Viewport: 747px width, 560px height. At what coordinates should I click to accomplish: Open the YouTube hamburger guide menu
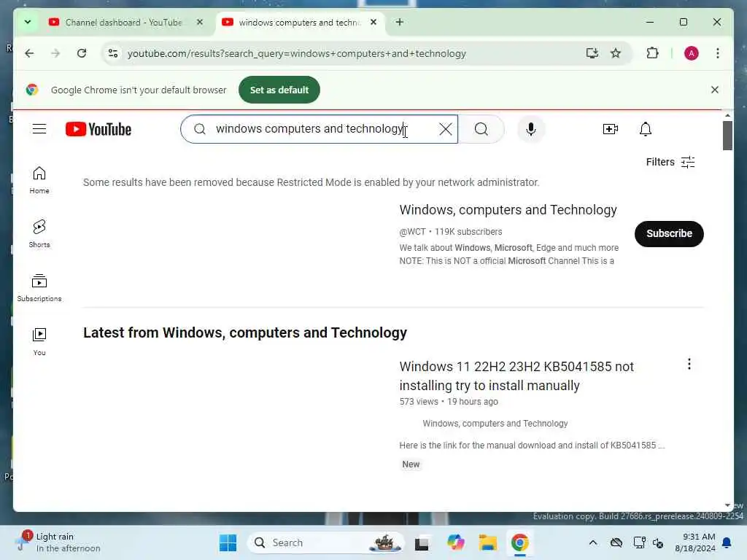(x=39, y=129)
